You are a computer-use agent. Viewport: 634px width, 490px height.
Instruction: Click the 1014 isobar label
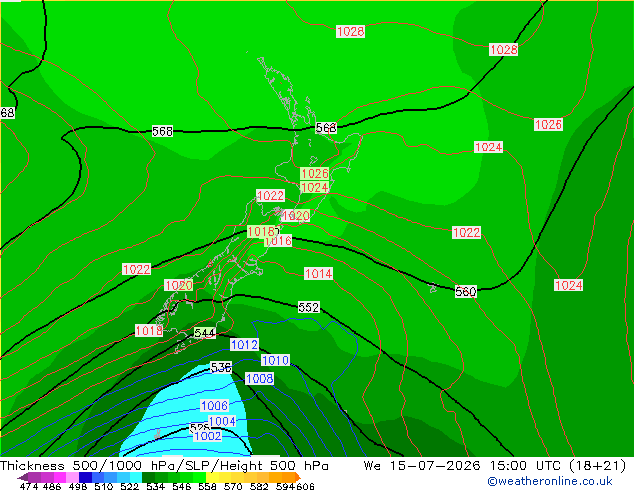pyautogui.click(x=319, y=274)
